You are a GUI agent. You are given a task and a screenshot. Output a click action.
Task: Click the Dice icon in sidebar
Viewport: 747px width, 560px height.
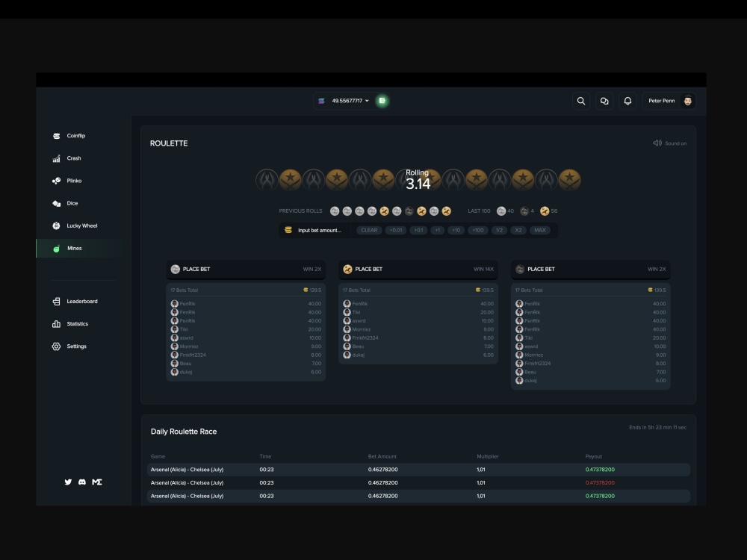coord(56,203)
